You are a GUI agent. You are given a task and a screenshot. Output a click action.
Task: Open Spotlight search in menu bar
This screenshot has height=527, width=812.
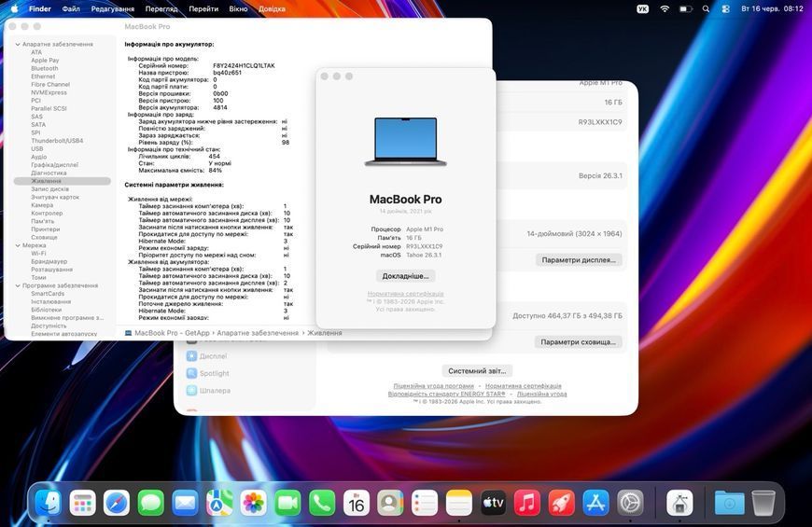click(x=706, y=8)
